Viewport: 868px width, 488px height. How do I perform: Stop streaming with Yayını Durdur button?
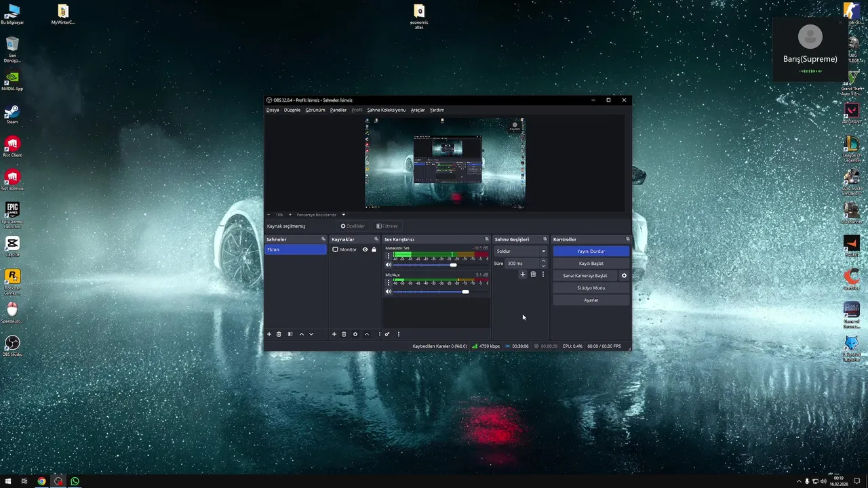(x=591, y=251)
